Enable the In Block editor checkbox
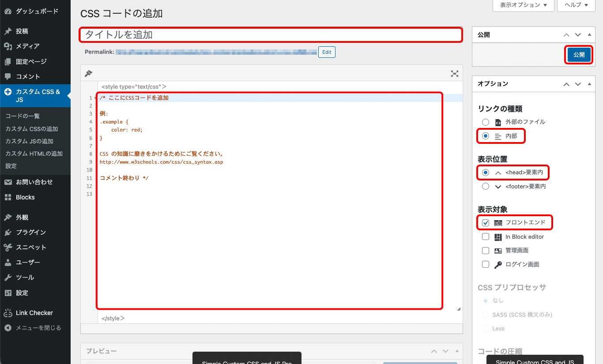This screenshot has width=603, height=364. pyautogui.click(x=486, y=237)
